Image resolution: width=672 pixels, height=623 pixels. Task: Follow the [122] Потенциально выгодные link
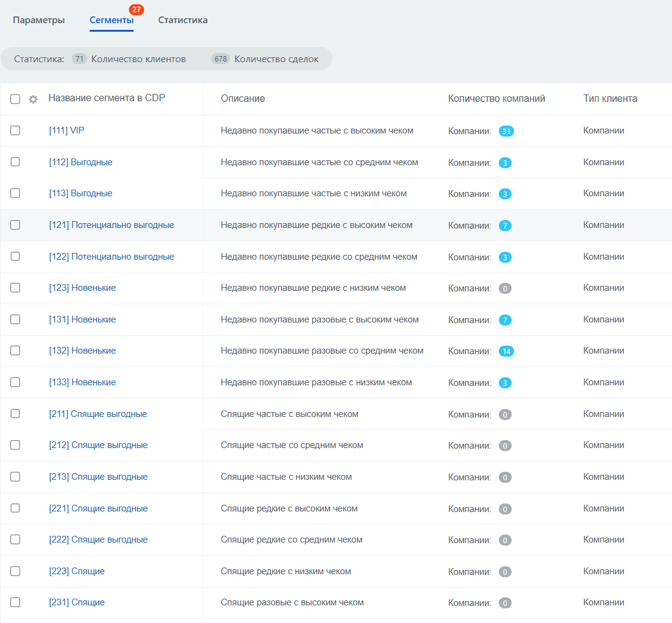click(x=112, y=257)
